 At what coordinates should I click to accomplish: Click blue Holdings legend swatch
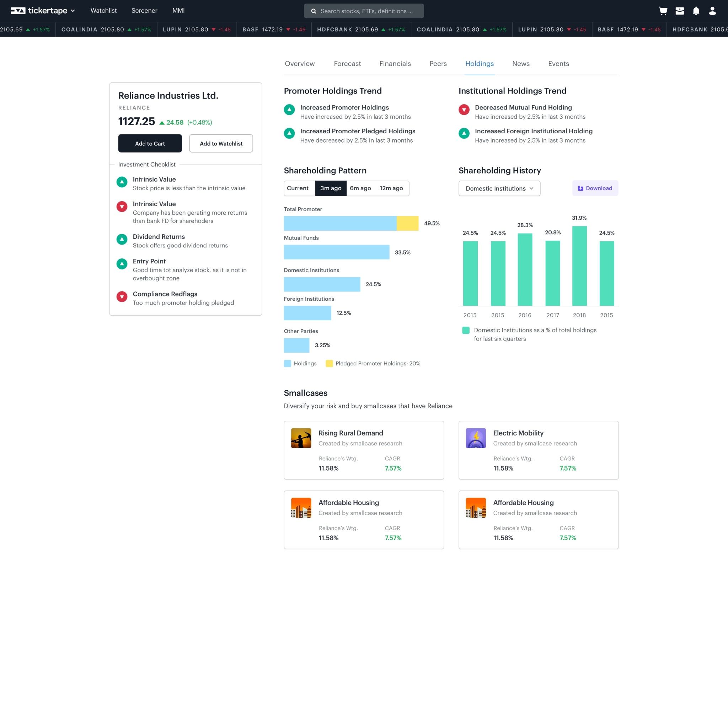[288, 364]
